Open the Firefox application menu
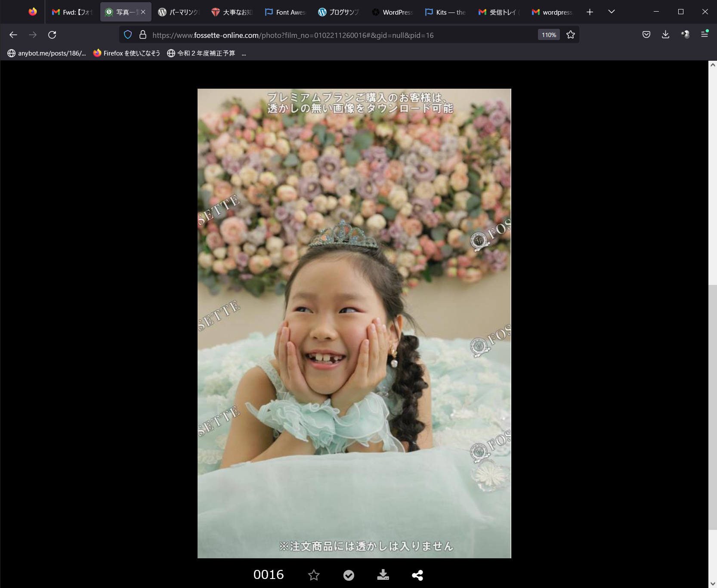 pos(705,35)
